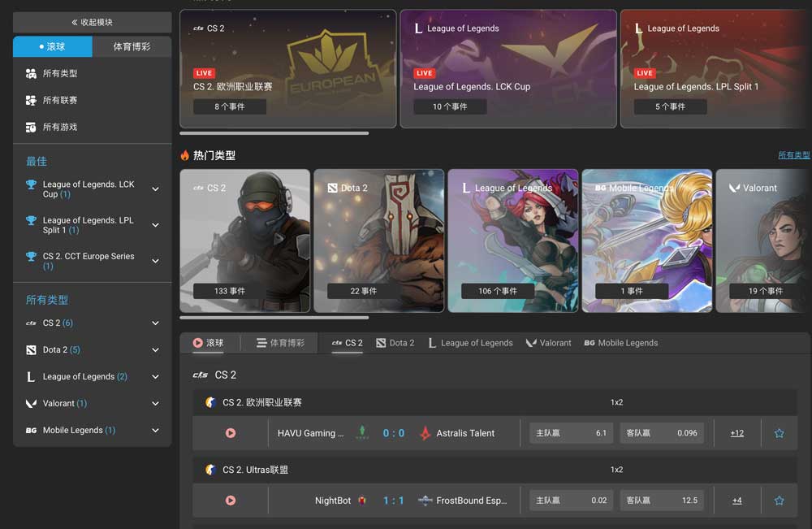Star the HAVU Gaming vs Astralis Talent match
Viewport: 812px width, 529px height.
(779, 433)
